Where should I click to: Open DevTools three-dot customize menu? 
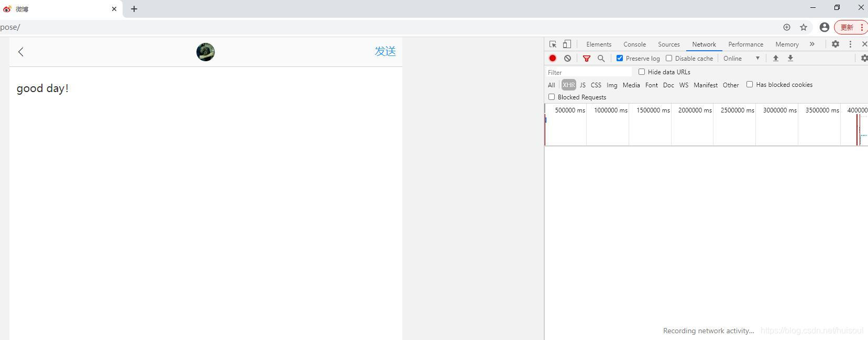pyautogui.click(x=850, y=44)
